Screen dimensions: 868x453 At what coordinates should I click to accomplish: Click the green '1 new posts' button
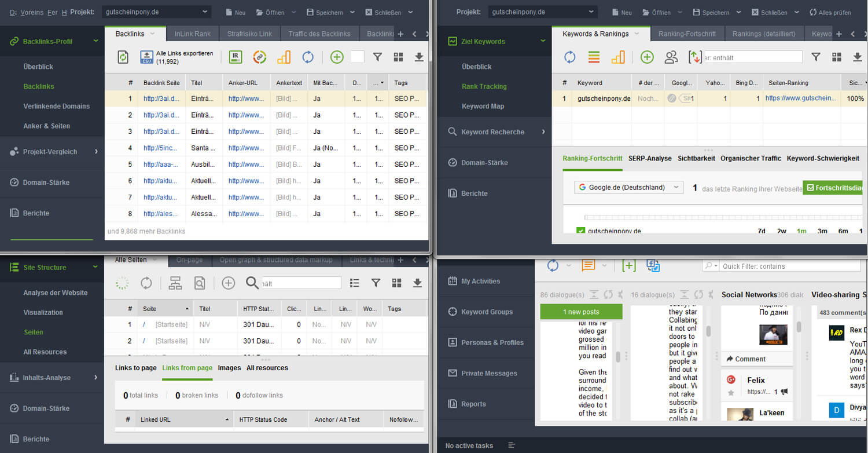(581, 312)
